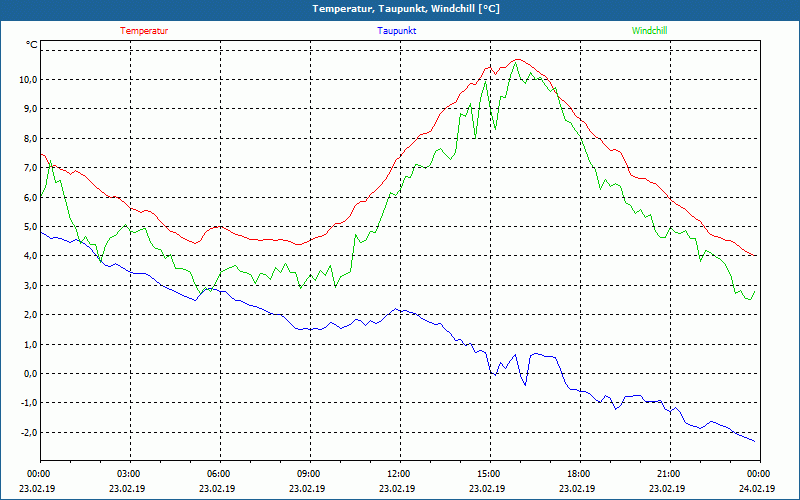Click the red Temperatur legend label
This screenshot has width=800, height=500.
[144, 31]
